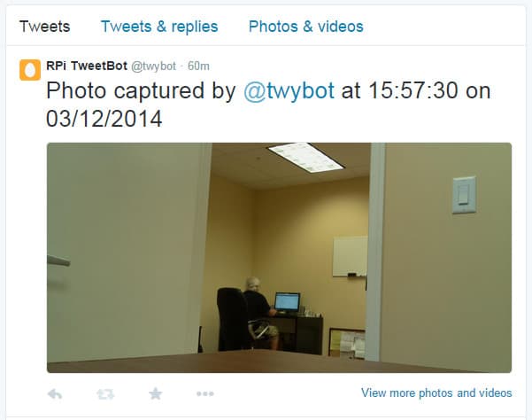Click the date 03/12/2014 in tweet text
The height and width of the screenshot is (420, 532).
click(104, 119)
